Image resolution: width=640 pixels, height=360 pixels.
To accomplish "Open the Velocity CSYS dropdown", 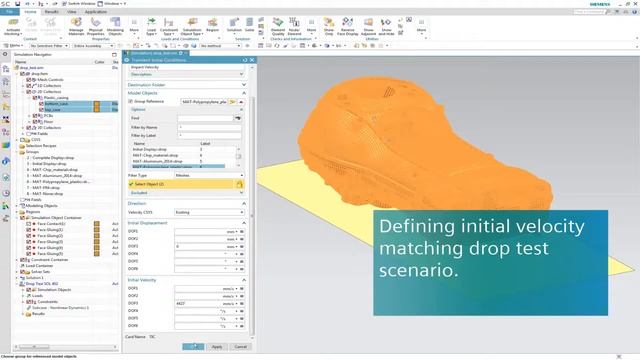I will 209,212.
